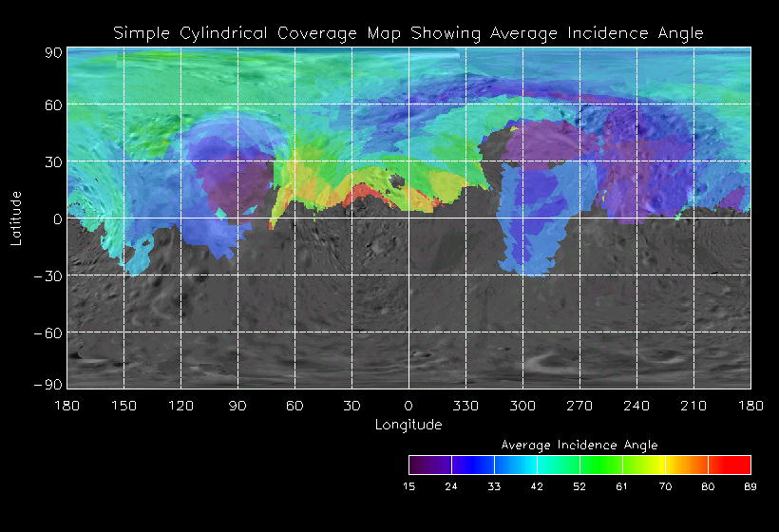This screenshot has width=779, height=532.
Task: Click the longitude tick label '330'
Action: 465,406
